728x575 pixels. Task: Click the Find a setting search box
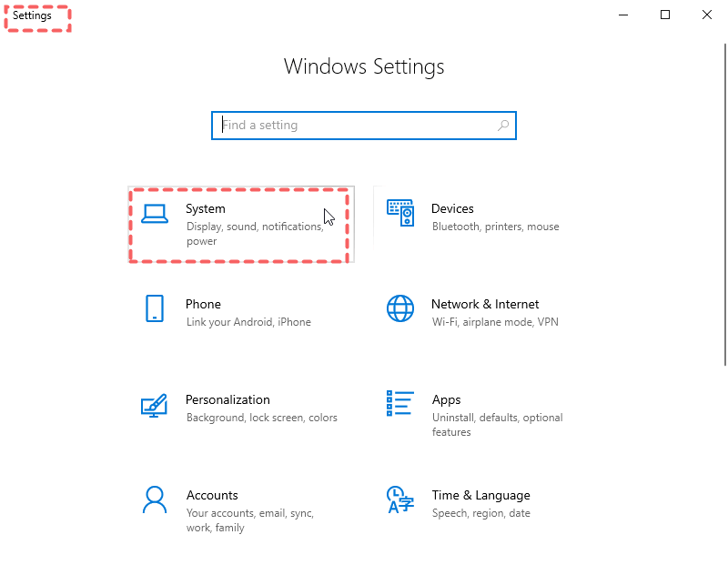coord(363,126)
